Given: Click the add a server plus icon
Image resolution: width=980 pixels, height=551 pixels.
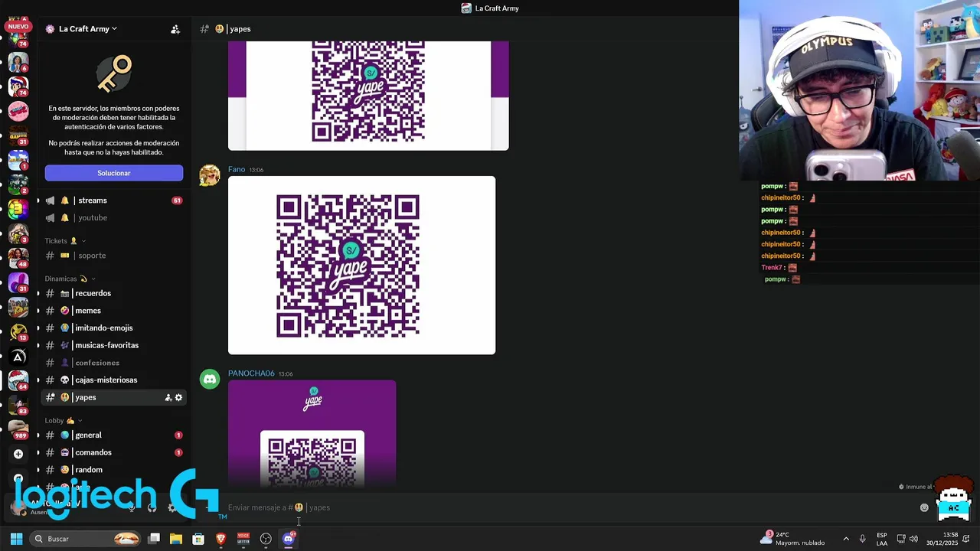Looking at the screenshot, I should (18, 454).
